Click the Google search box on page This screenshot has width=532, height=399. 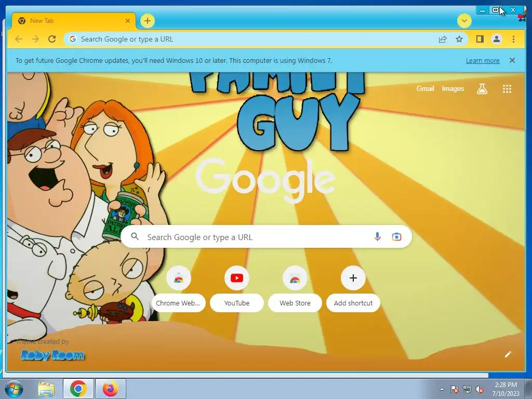coord(266,237)
